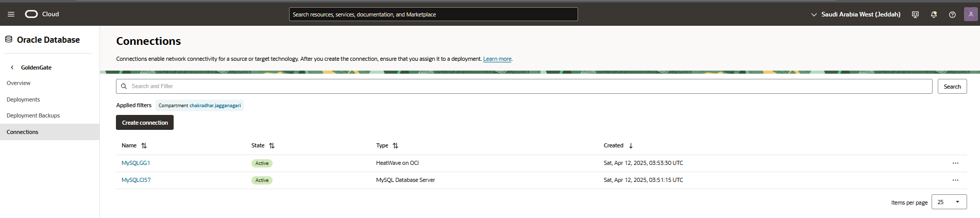980x218 pixels.
Task: Click the back chevron beside GoldenGate
Action: (12, 68)
